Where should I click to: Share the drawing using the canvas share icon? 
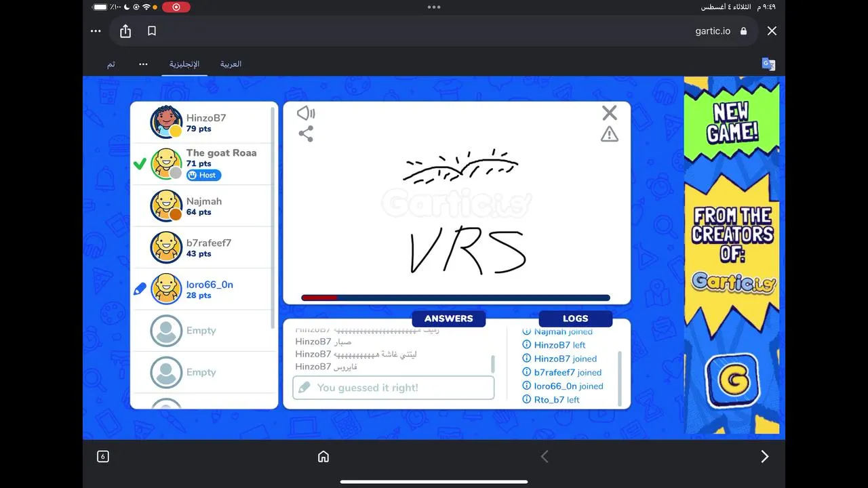point(306,134)
